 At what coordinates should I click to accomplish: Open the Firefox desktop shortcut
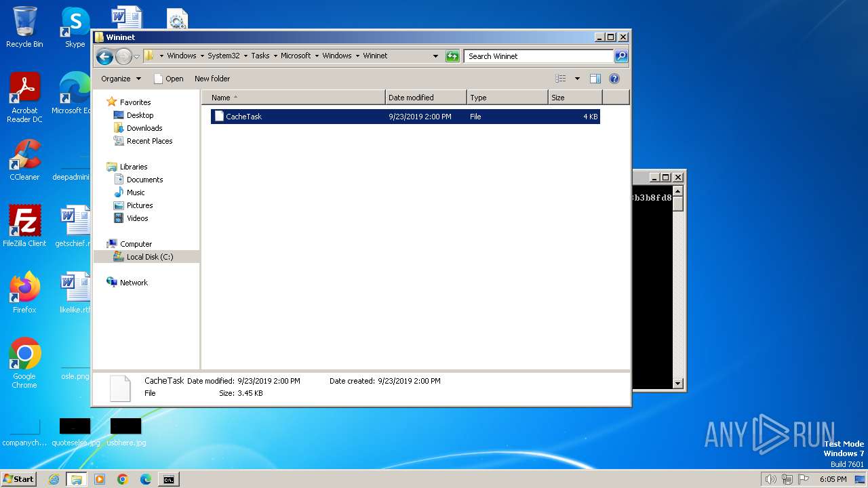click(24, 293)
